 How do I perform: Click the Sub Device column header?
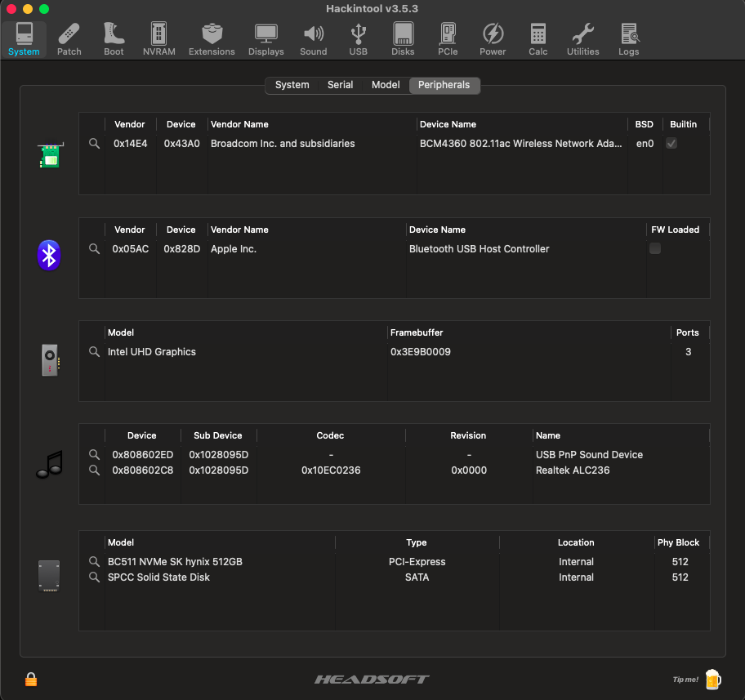[x=218, y=435]
